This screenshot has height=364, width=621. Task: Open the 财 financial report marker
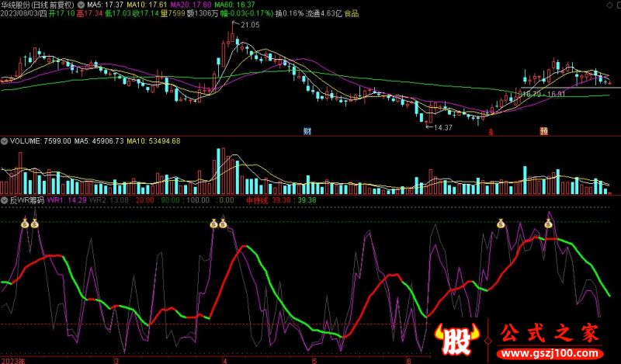click(307, 131)
